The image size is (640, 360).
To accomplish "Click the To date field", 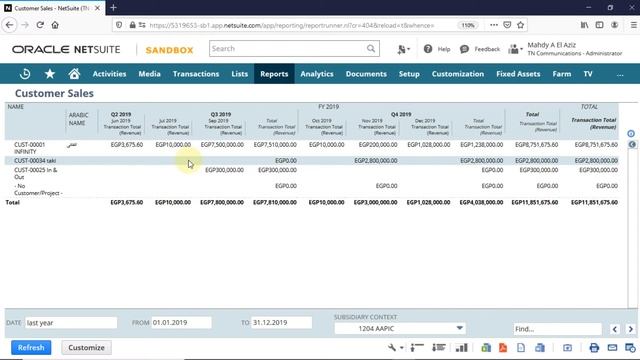I will (x=282, y=322).
